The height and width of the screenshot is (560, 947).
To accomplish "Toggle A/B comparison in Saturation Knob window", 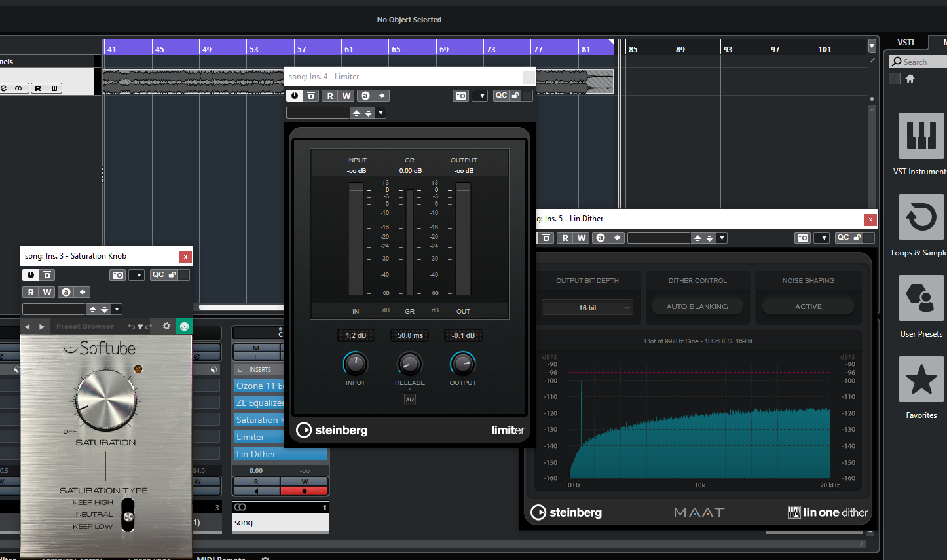I will click(47, 275).
